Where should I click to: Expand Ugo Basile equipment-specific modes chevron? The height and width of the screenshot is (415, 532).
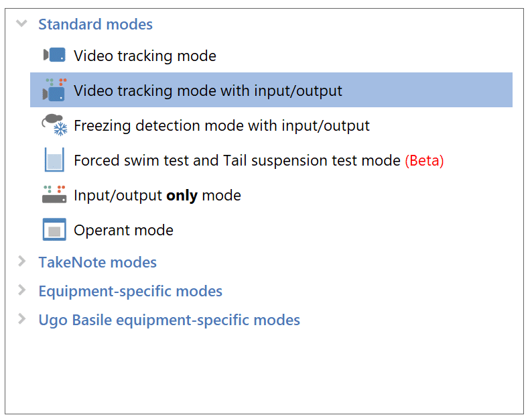point(21,319)
